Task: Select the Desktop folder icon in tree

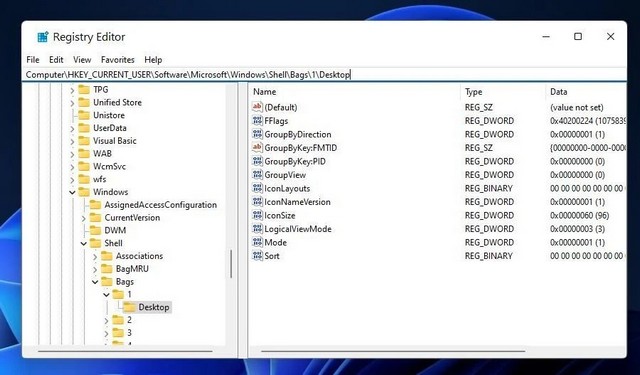Action: pyautogui.click(x=129, y=307)
